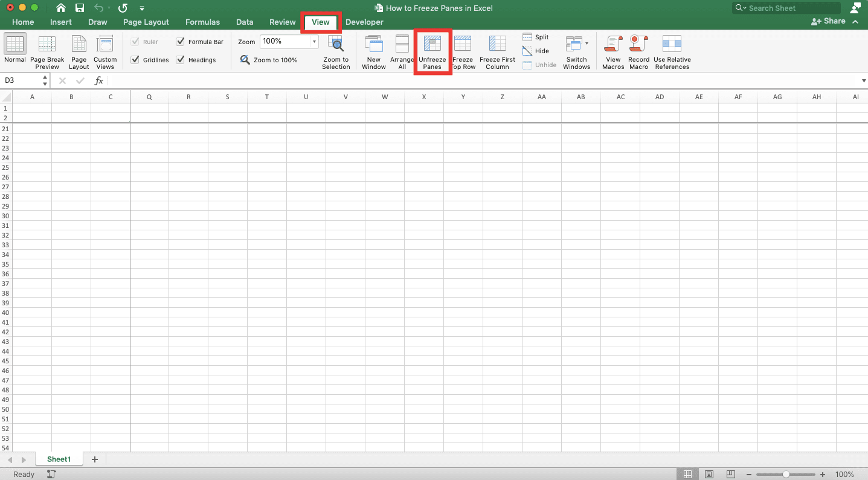Click the Undo arrow

click(99, 8)
